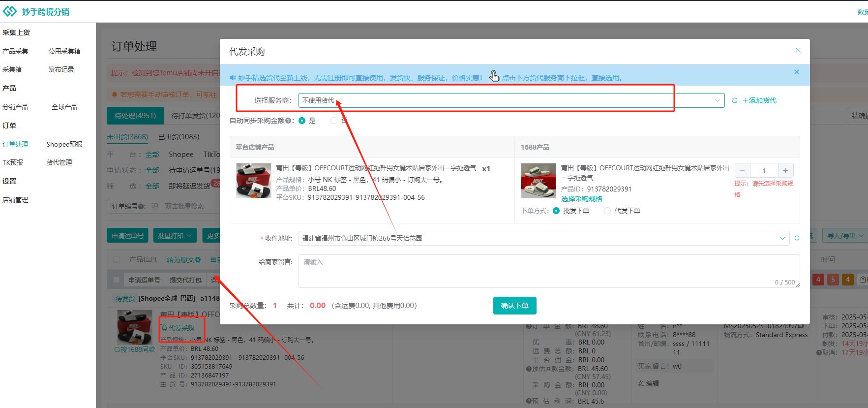
Task: Open the 收件地址 address dropdown
Action: [544, 238]
